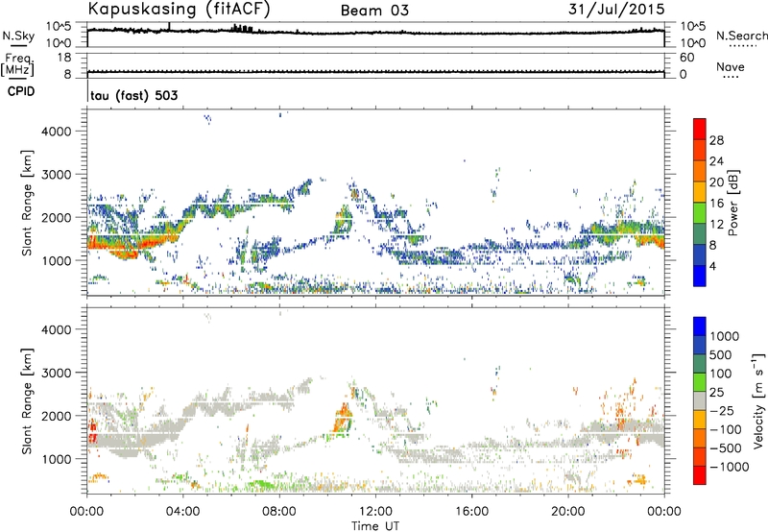Click the 24 label on power colorbar

tap(716, 161)
